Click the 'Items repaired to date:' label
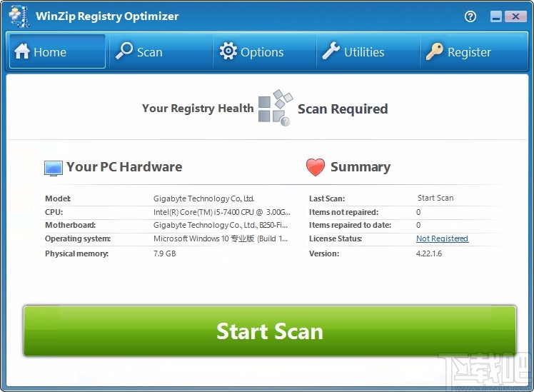This screenshot has height=392, width=534. click(x=350, y=225)
